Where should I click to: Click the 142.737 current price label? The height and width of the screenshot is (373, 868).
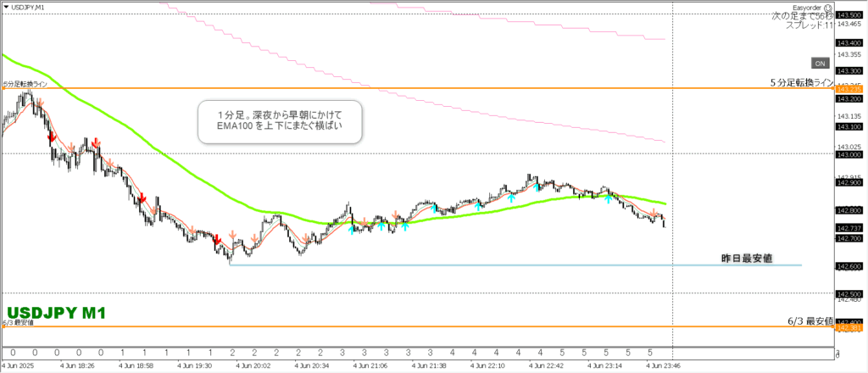[849, 228]
